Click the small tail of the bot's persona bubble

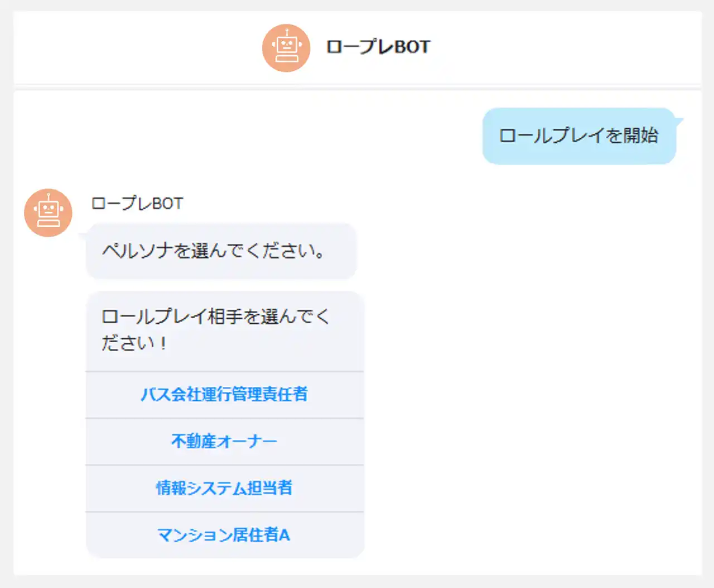coord(83,236)
